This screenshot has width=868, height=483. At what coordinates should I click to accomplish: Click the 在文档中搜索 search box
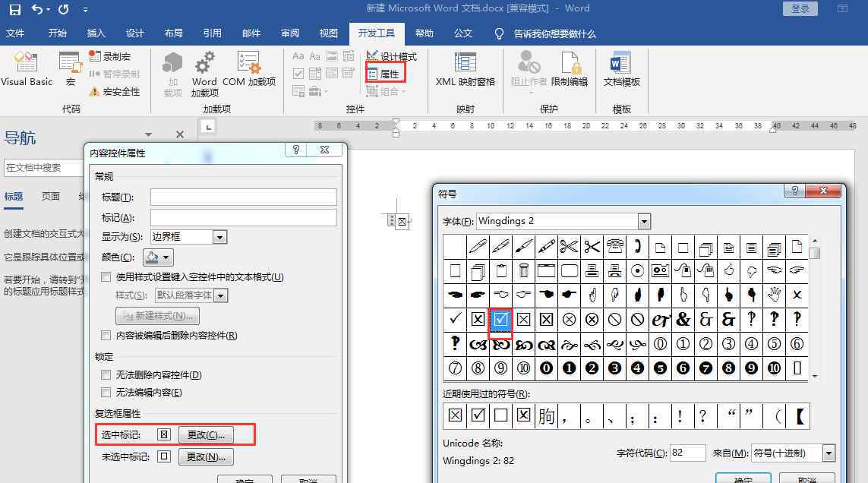pyautogui.click(x=43, y=168)
